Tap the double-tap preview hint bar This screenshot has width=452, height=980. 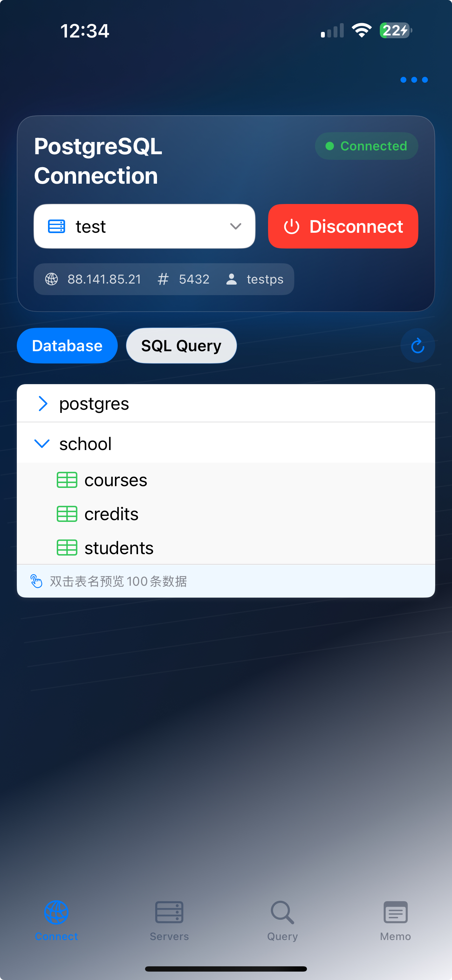point(226,581)
